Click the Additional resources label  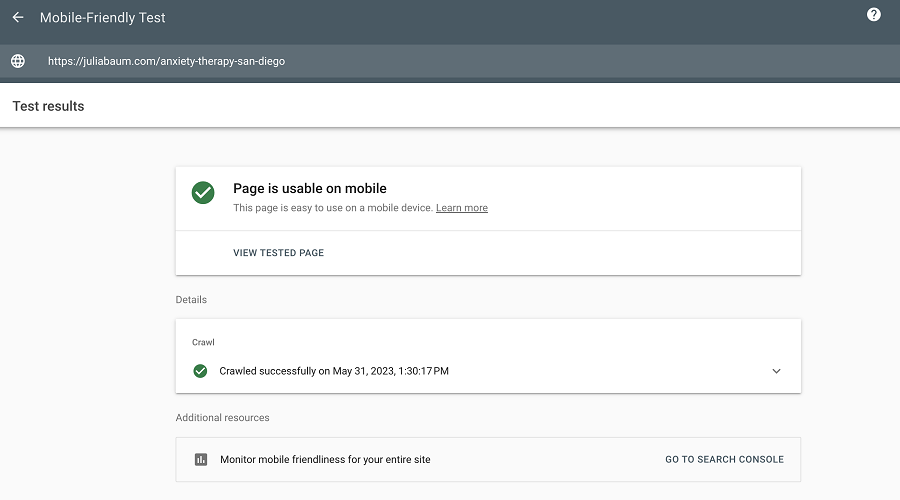[x=222, y=417]
